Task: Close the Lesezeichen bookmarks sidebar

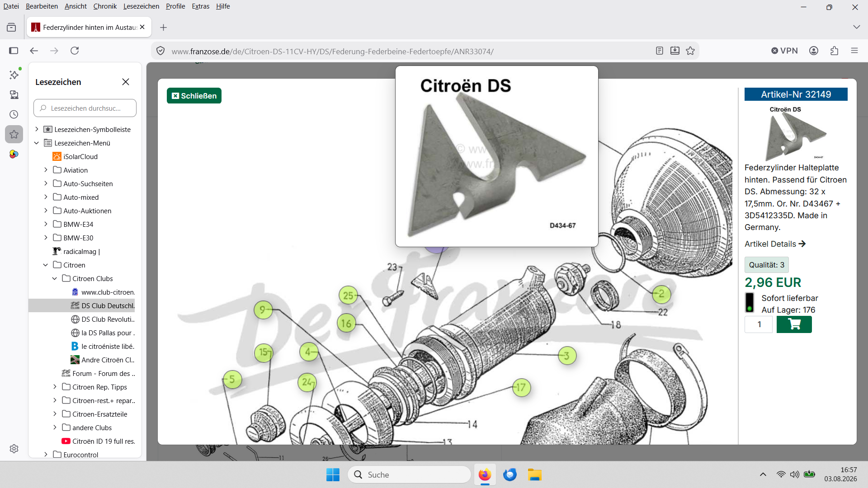Action: point(126,82)
